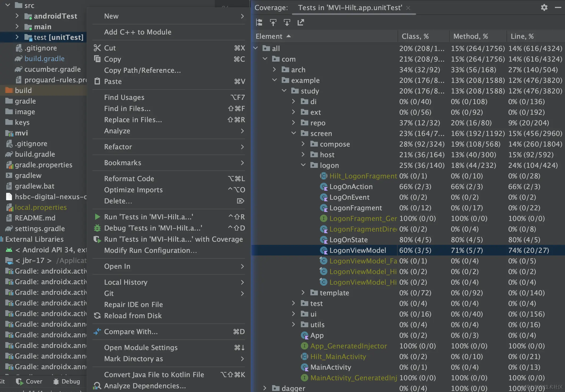This screenshot has height=392, width=565.
Task: Click the navigate up arrow icon in coverage toolbar
Action: 273,23
